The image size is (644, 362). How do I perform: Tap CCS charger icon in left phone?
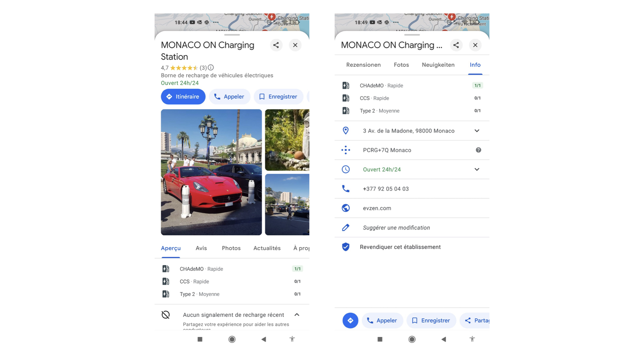click(x=166, y=282)
